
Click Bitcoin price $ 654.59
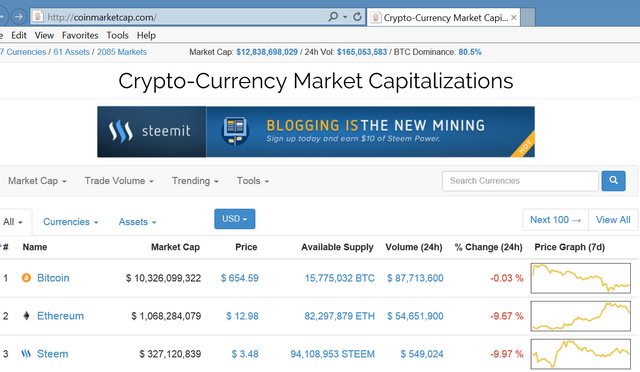click(240, 278)
